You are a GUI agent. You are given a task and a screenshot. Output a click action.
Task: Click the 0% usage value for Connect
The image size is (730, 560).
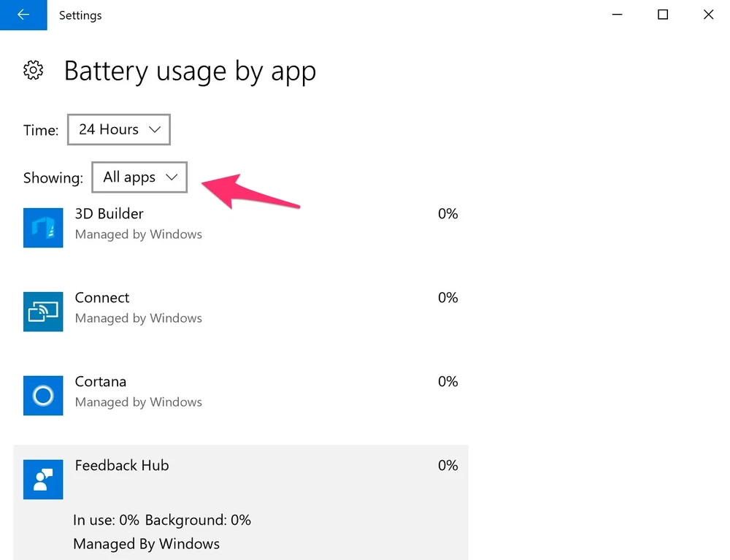pos(447,298)
